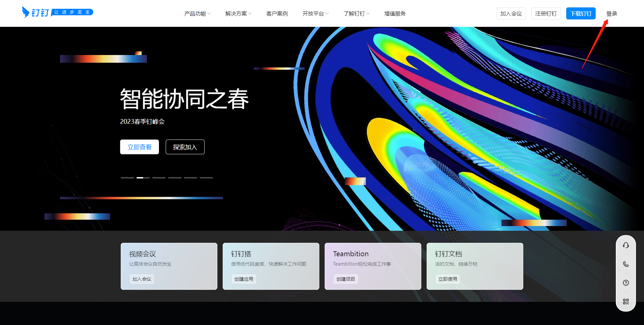
Task: Show the QR code icon
Action: point(626,302)
